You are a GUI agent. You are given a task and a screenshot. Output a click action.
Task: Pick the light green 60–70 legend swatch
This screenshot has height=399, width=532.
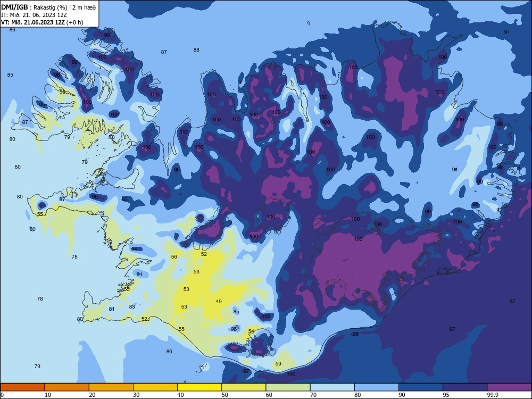click(288, 387)
